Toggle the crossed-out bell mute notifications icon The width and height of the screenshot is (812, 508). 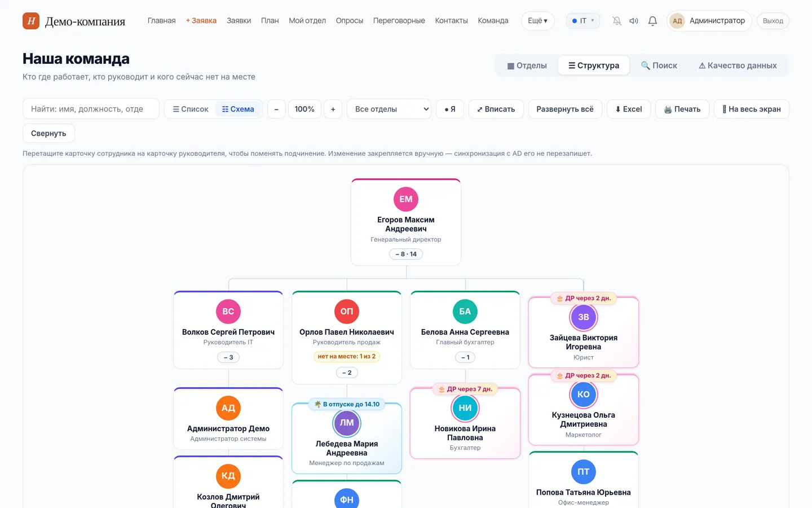click(x=617, y=21)
